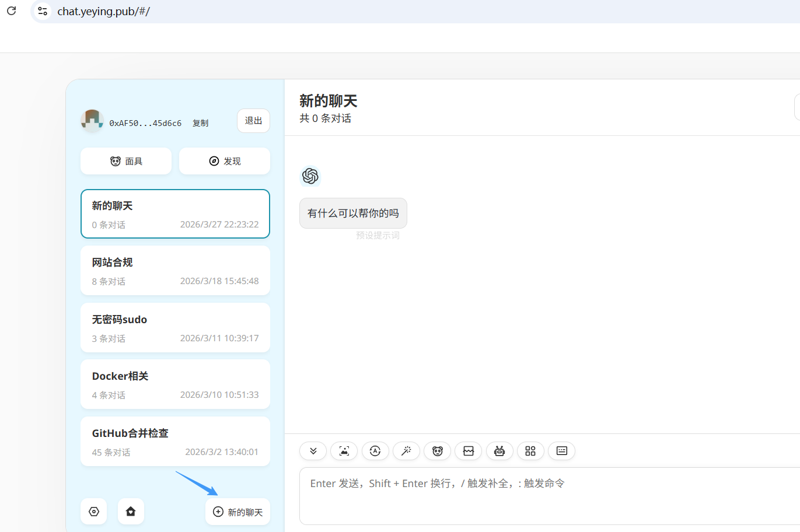Open the 发现 discover page
800x532 pixels.
coord(224,161)
